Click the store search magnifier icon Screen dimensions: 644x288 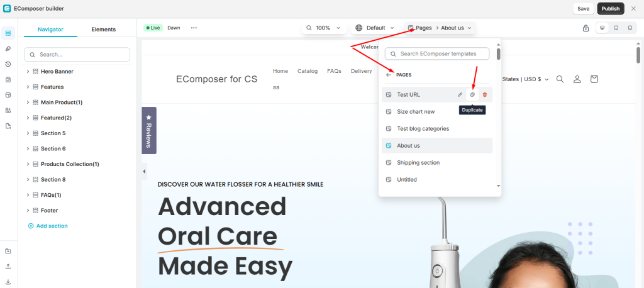click(x=560, y=79)
